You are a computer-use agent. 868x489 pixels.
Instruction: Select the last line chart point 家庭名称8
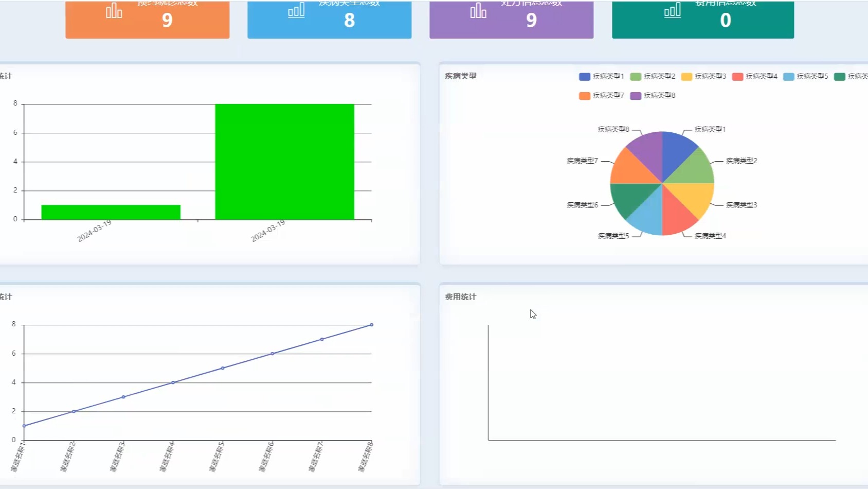point(371,325)
